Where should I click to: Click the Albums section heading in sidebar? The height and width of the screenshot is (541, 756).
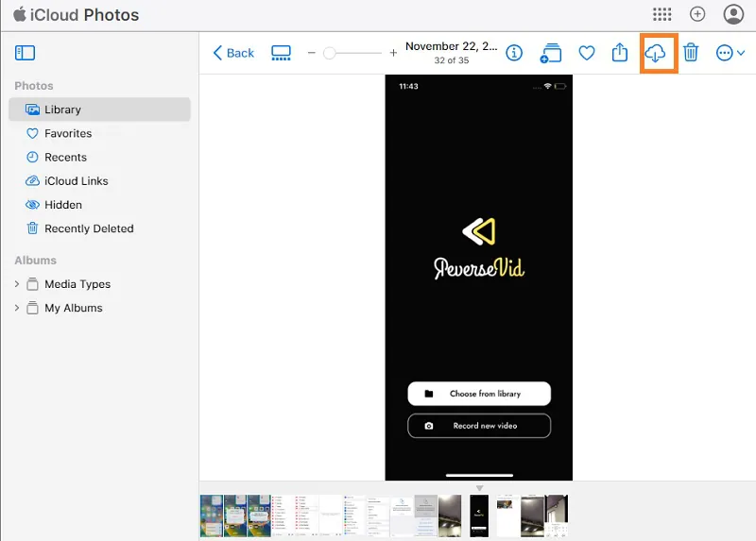click(35, 261)
